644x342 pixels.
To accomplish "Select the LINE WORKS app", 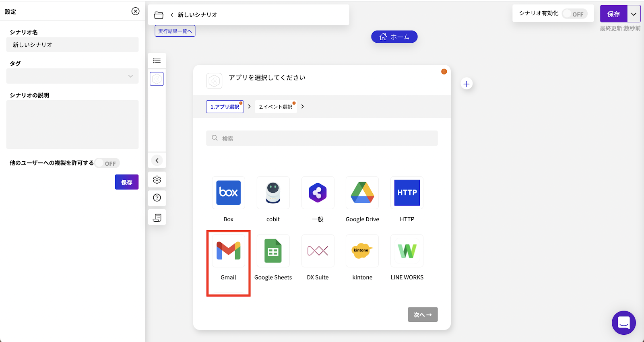I will (407, 251).
